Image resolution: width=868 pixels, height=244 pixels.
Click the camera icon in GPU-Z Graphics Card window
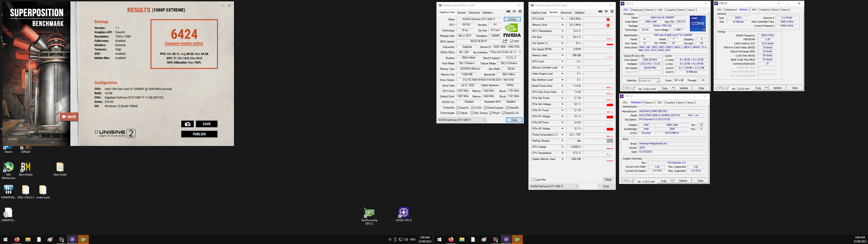coord(508,12)
